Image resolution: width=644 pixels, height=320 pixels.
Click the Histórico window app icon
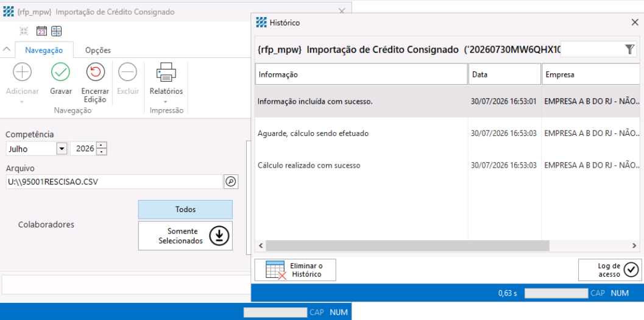(x=261, y=23)
